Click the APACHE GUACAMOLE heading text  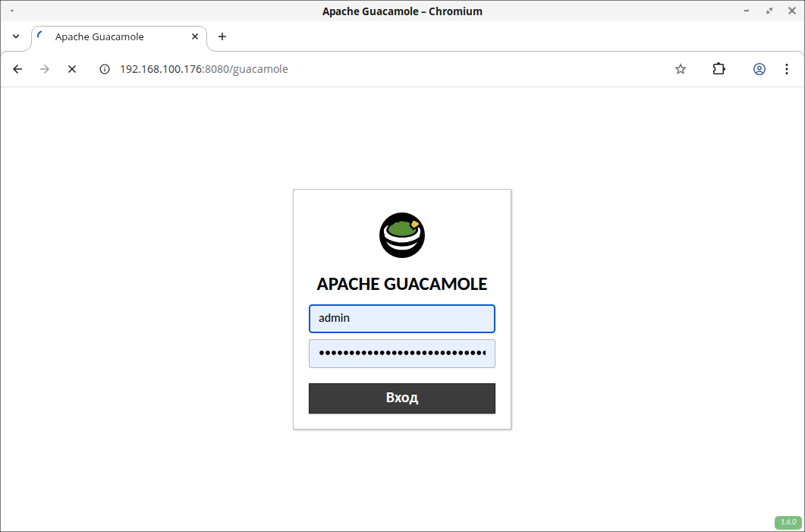[x=402, y=284]
